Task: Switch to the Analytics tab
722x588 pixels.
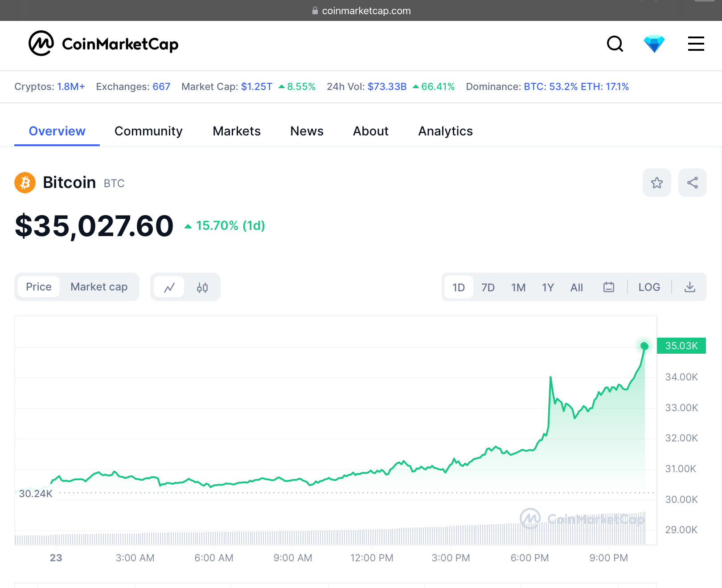Action: click(445, 131)
